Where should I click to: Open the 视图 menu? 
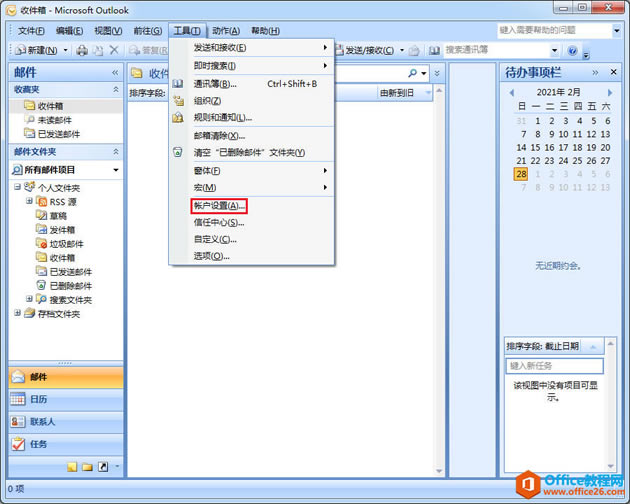coord(108,31)
